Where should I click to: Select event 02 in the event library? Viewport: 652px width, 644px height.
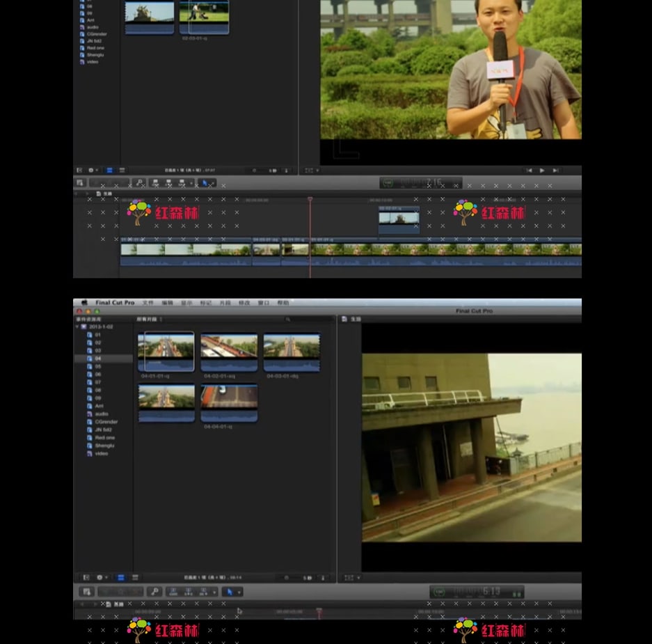(x=97, y=343)
